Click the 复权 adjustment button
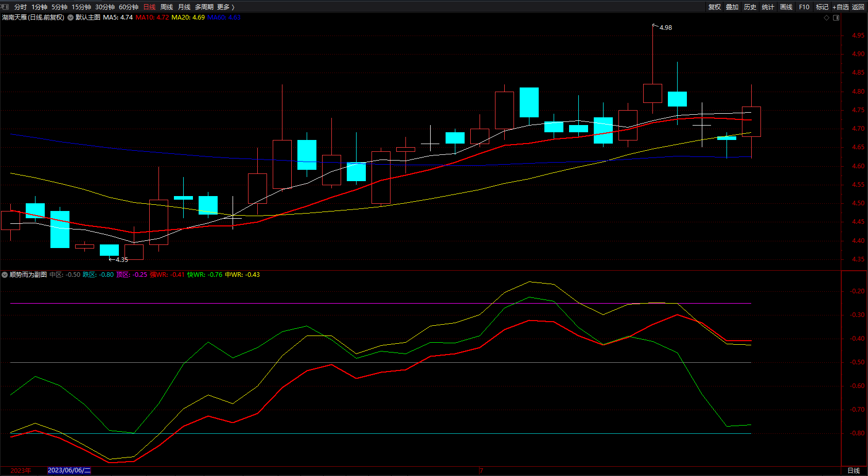Image resolution: width=868 pixels, height=476 pixels. coord(714,7)
